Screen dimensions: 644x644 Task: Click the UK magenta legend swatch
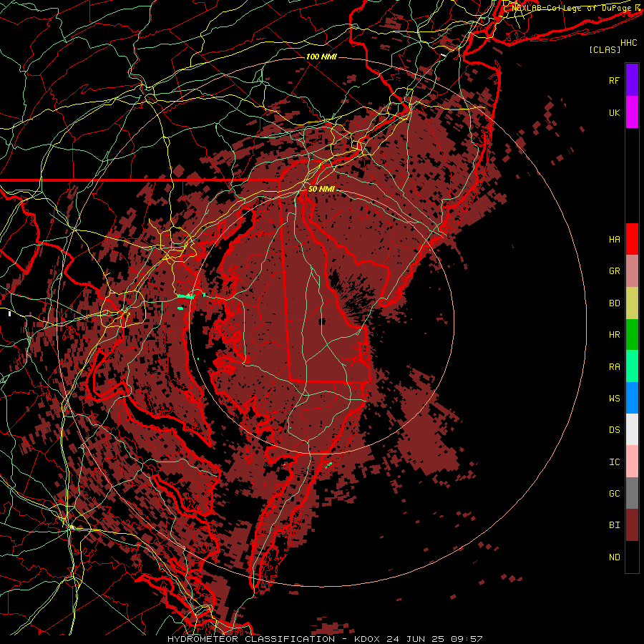coord(632,112)
